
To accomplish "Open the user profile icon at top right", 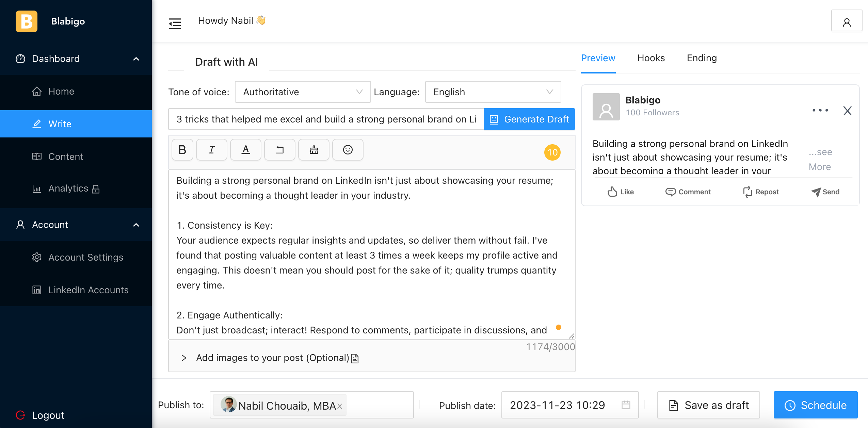I will [x=847, y=21].
